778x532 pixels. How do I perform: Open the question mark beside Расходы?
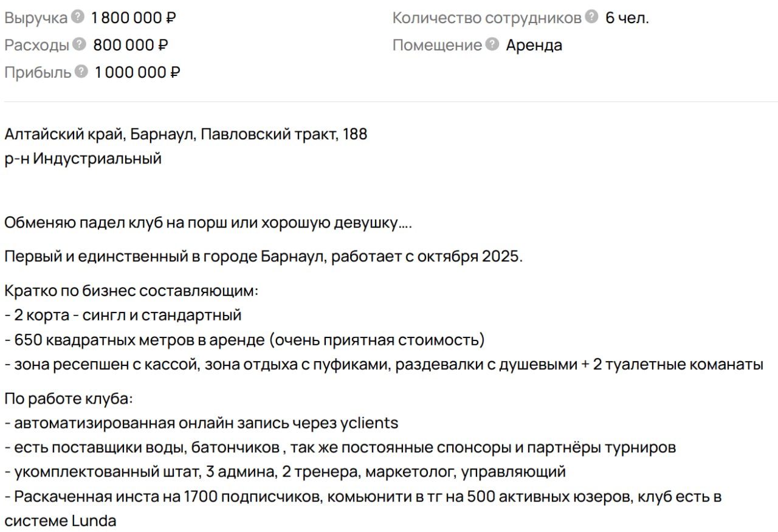point(79,45)
